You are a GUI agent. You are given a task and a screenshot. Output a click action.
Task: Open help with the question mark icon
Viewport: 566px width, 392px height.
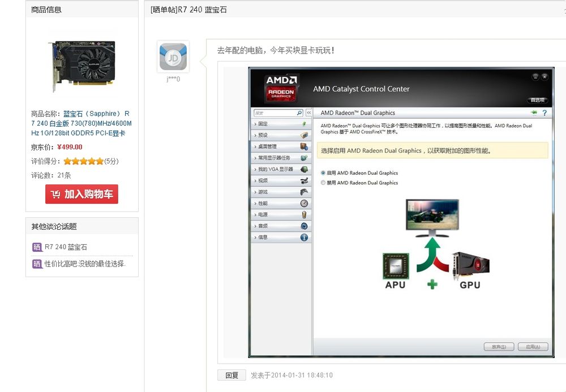544,113
